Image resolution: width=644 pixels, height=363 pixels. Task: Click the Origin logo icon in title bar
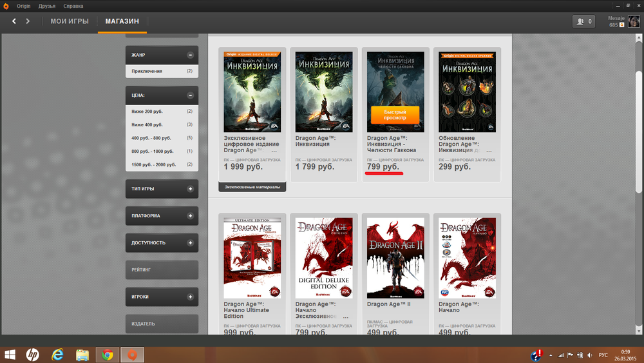coord(6,6)
